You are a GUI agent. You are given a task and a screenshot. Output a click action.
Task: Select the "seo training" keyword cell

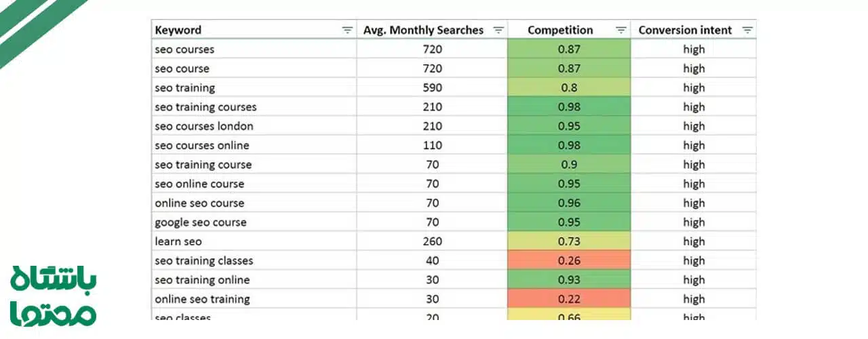click(184, 87)
